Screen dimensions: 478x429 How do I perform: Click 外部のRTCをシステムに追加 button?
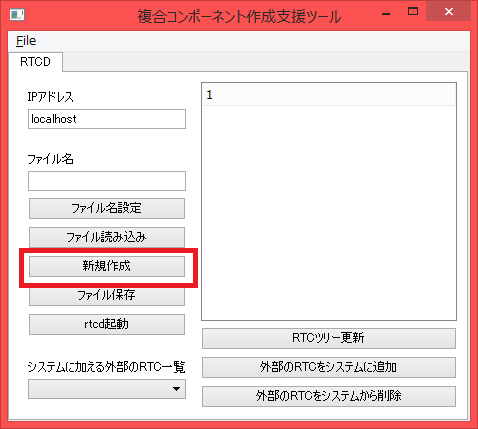pyautogui.click(x=329, y=367)
